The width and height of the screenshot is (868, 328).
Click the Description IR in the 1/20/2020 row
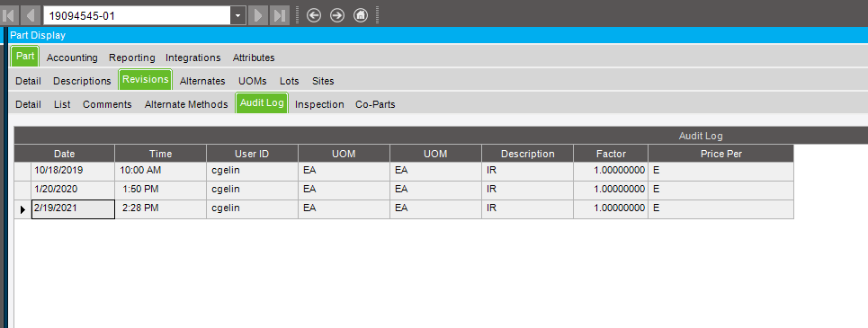click(x=528, y=191)
